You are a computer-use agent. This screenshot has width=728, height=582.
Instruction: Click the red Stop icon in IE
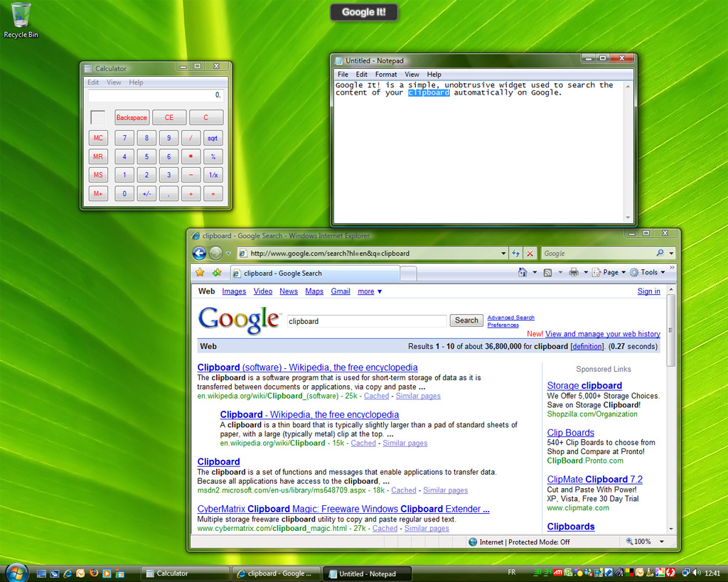[530, 254]
